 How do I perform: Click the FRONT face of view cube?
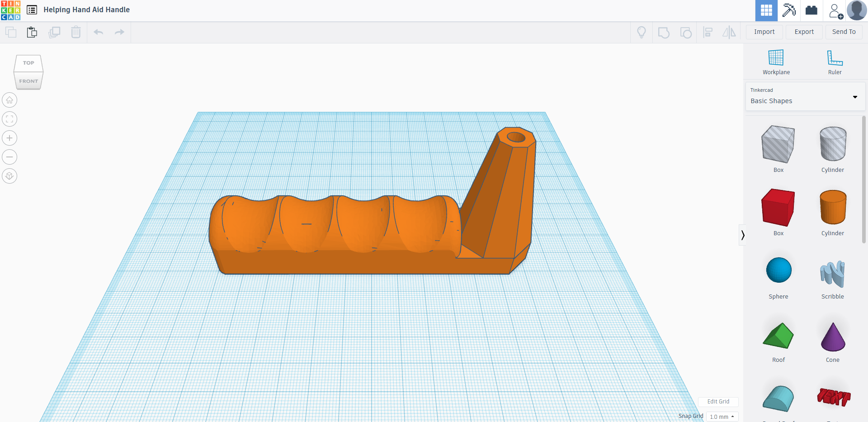point(28,81)
